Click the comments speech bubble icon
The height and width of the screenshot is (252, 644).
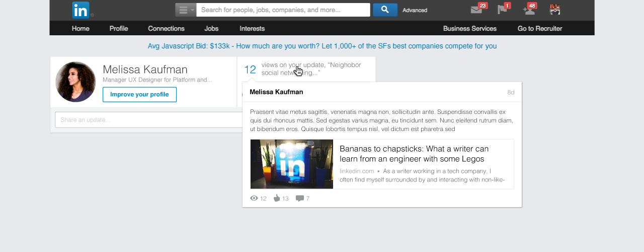click(x=300, y=198)
